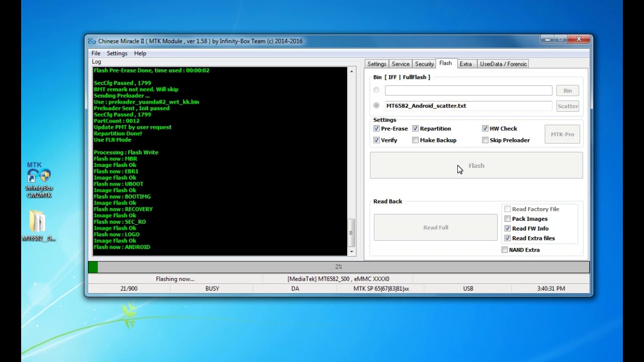
Task: Click log line 'PartCount : 0012'
Action: pos(117,121)
